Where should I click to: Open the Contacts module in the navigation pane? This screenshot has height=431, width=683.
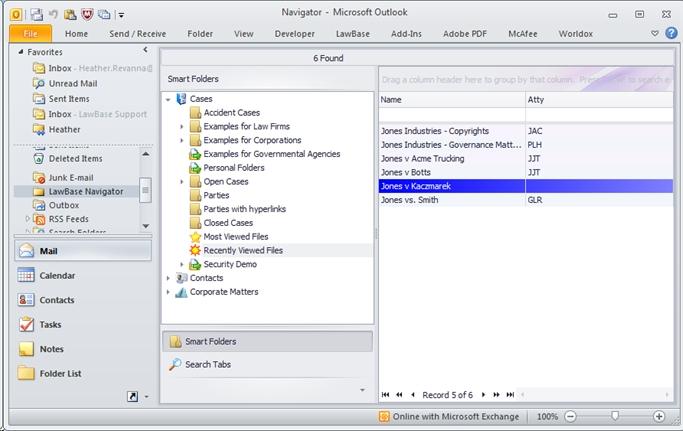83,300
